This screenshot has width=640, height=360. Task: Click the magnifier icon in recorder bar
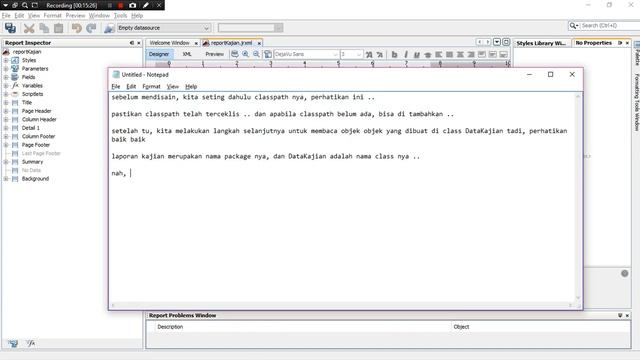[x=25, y=5]
